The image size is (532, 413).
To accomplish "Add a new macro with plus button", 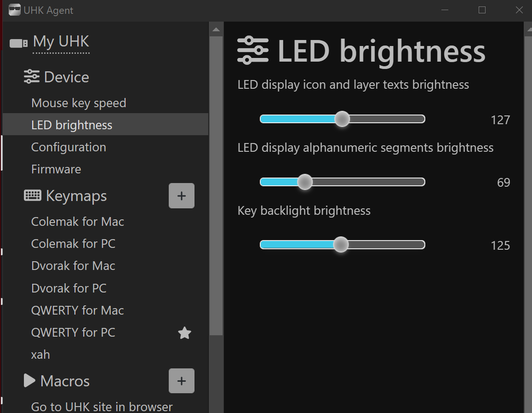I will click(182, 381).
